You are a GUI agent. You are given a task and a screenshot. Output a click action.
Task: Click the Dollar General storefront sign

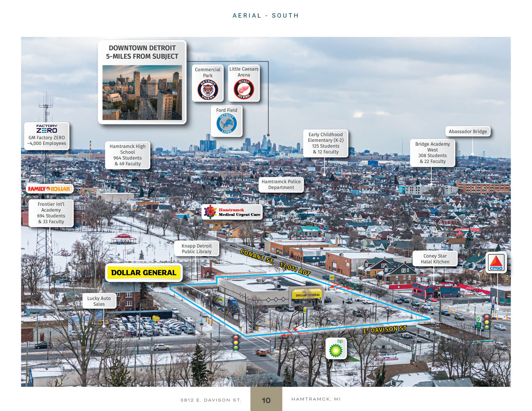pyautogui.click(x=308, y=295)
